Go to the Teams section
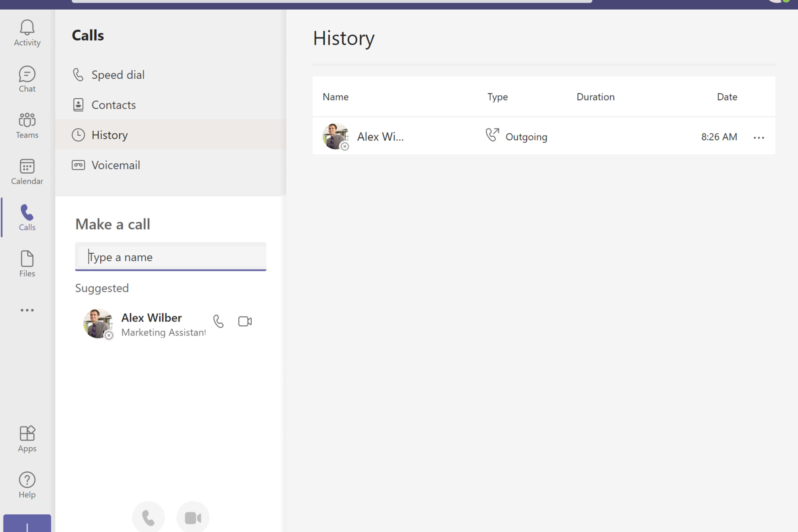 (x=27, y=125)
